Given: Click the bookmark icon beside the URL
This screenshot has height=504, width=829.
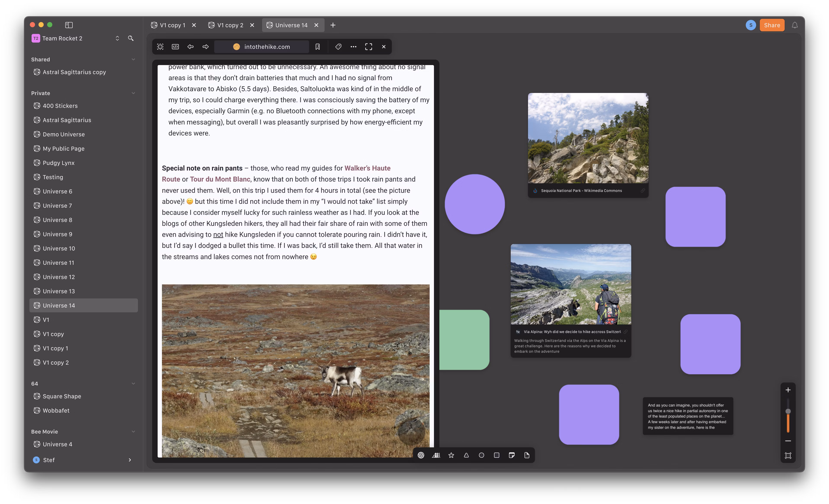Looking at the screenshot, I should (x=317, y=47).
